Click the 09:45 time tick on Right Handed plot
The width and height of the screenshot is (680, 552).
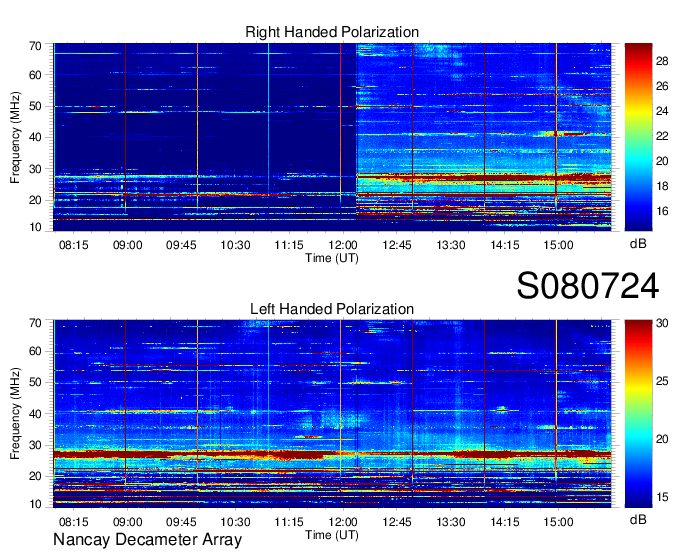pyautogui.click(x=181, y=245)
